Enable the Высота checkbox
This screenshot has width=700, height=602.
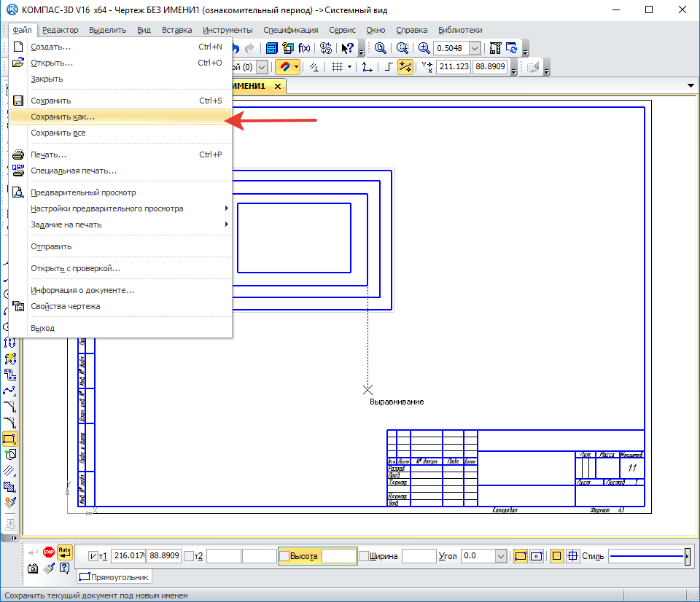click(x=284, y=556)
